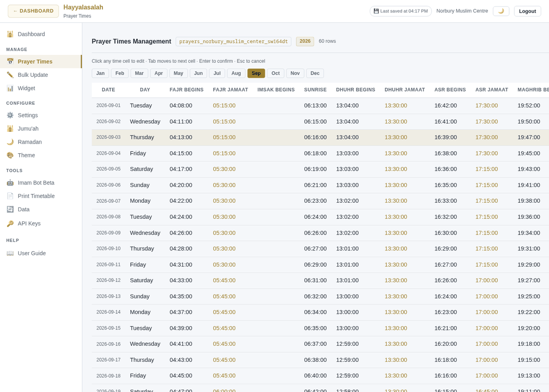Select the Jun month tab

tap(199, 73)
